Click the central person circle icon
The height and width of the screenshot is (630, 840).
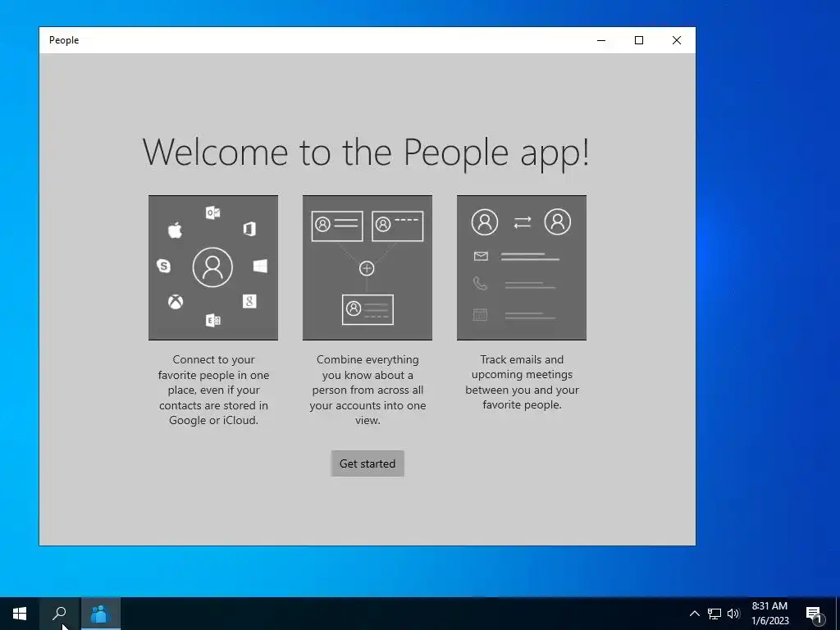pos(212,267)
